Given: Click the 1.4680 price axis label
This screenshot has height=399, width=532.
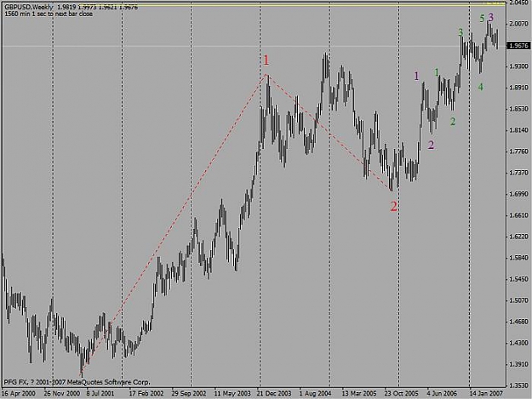Looking at the screenshot, I should pos(519,322).
